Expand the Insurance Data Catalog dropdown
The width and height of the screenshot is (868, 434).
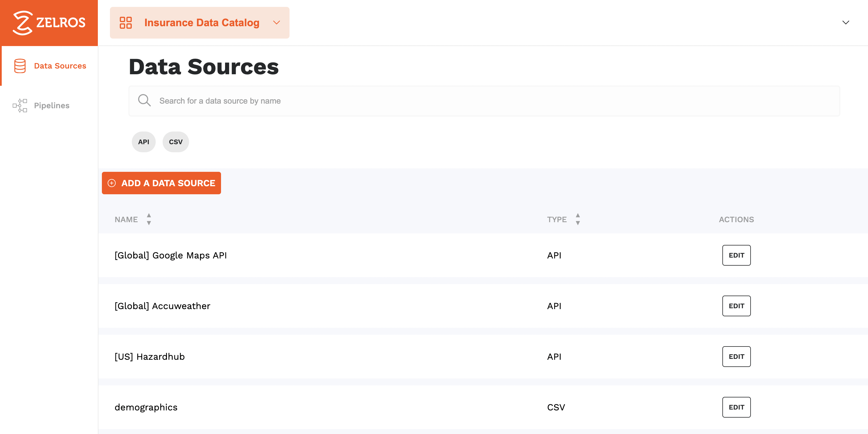click(x=276, y=23)
